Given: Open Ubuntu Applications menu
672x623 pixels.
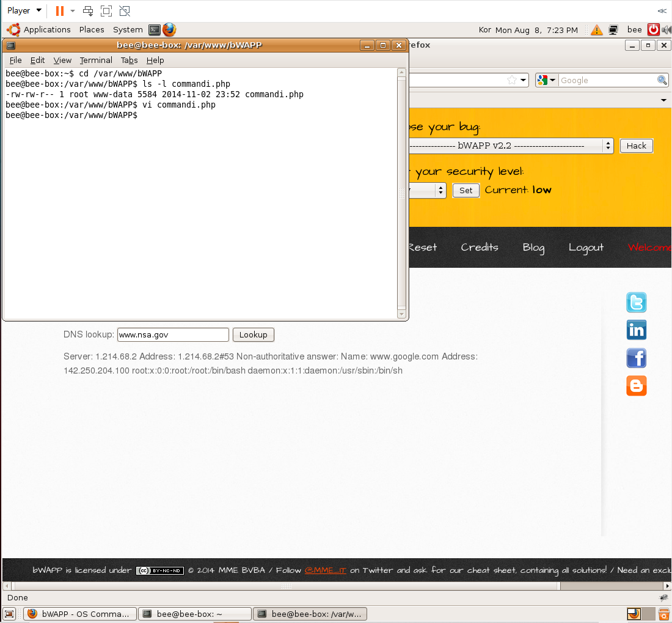Looking at the screenshot, I should 38,29.
